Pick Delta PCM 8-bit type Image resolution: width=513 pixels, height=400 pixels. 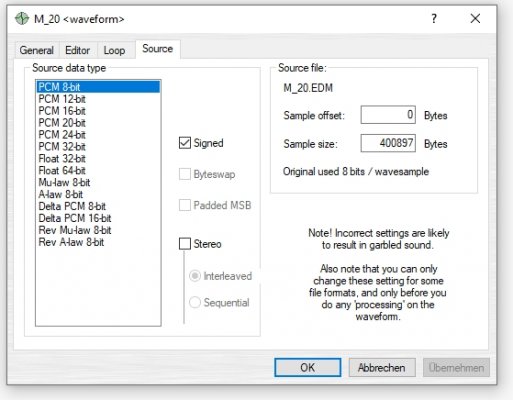pyautogui.click(x=98, y=206)
